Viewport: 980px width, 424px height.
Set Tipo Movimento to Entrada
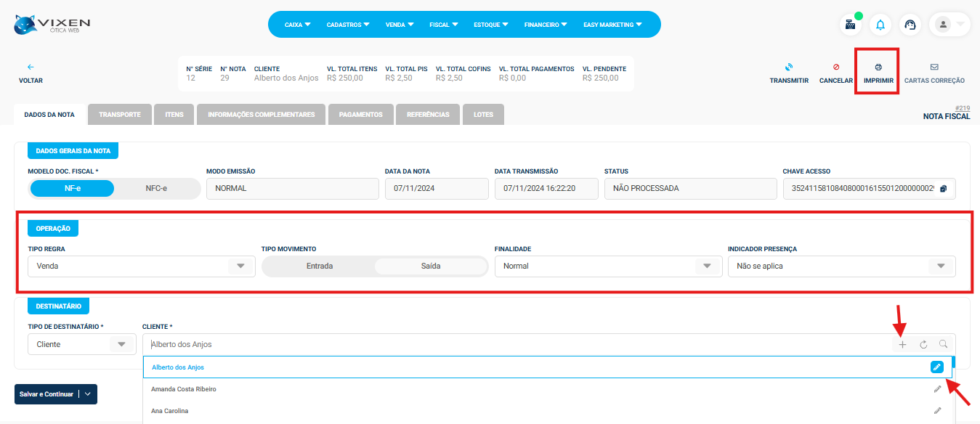(320, 266)
